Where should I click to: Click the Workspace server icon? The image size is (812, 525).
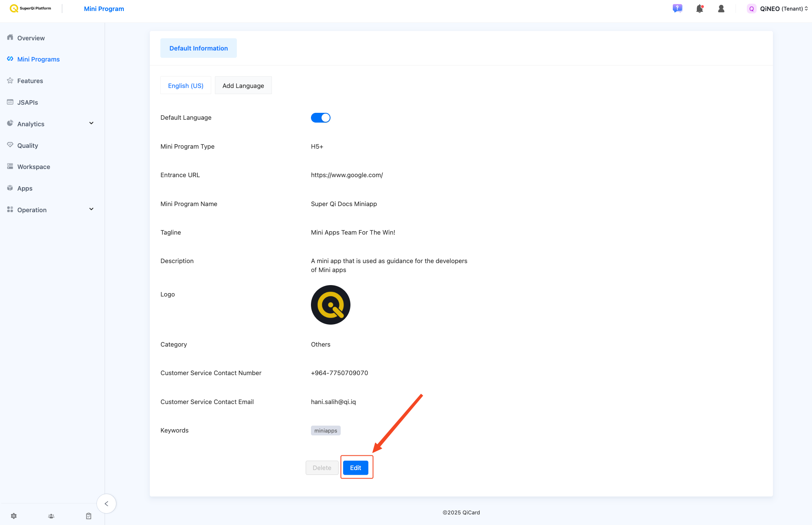[x=10, y=166]
